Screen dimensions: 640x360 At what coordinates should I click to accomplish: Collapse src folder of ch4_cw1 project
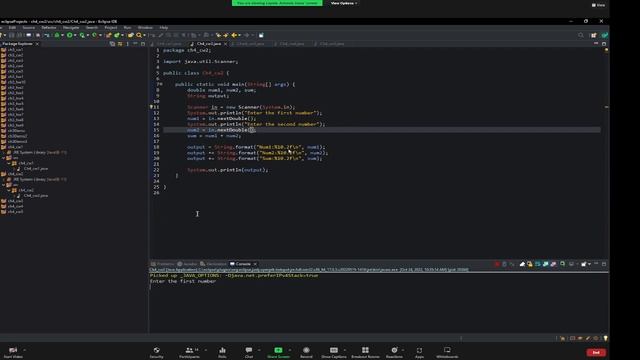4,158
